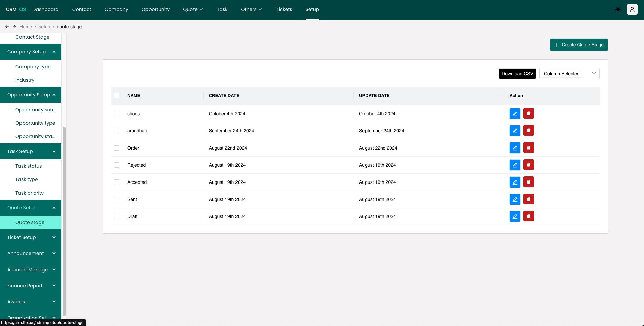Viewport: 644px width, 326px height.
Task: Download the table as CSV
Action: 517,74
